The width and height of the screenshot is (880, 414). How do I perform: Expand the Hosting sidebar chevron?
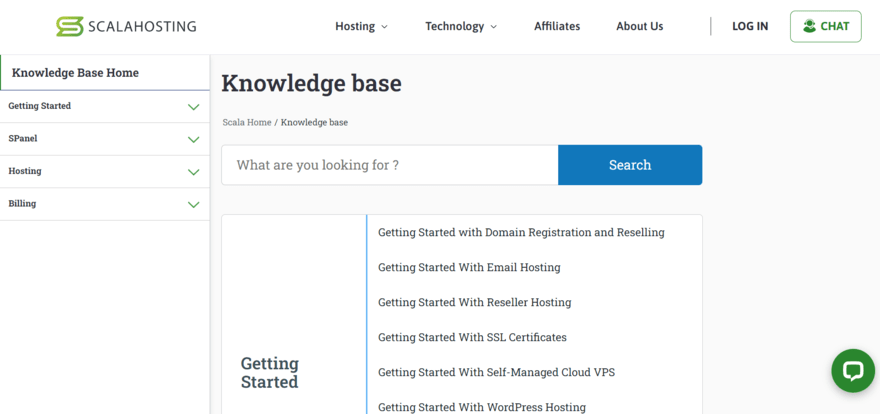click(x=194, y=172)
